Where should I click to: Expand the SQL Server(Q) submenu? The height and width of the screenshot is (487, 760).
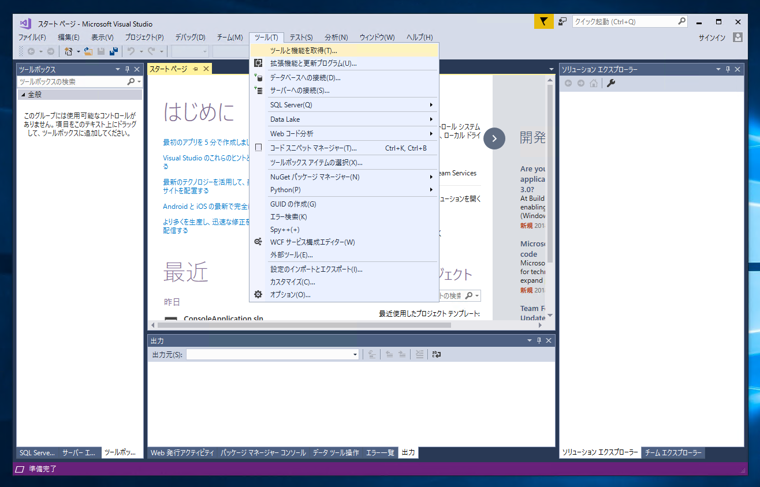click(351, 105)
